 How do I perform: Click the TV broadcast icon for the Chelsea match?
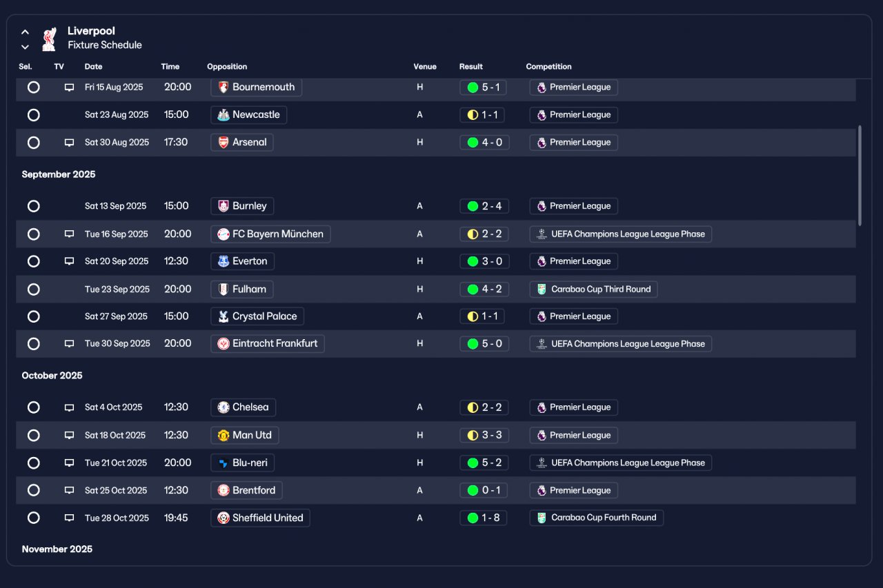(69, 407)
